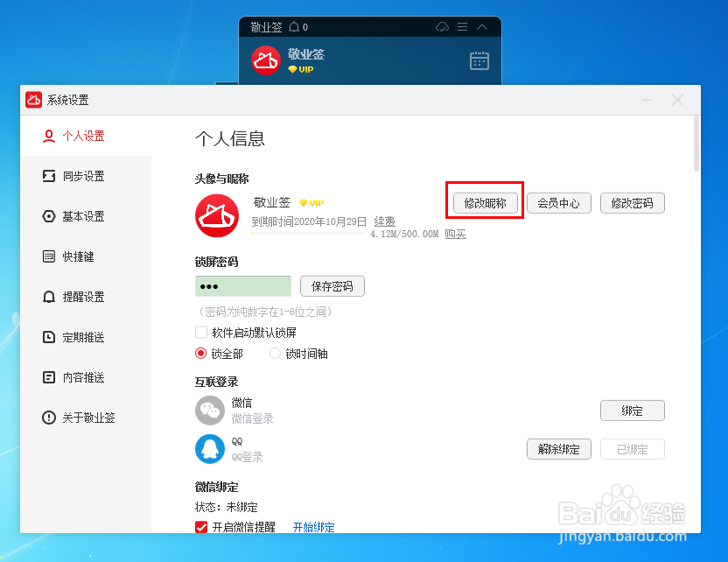Image resolution: width=728 pixels, height=562 pixels.
Task: Click the bell reminder icon in 敬业签 widget
Action: [x=294, y=27]
